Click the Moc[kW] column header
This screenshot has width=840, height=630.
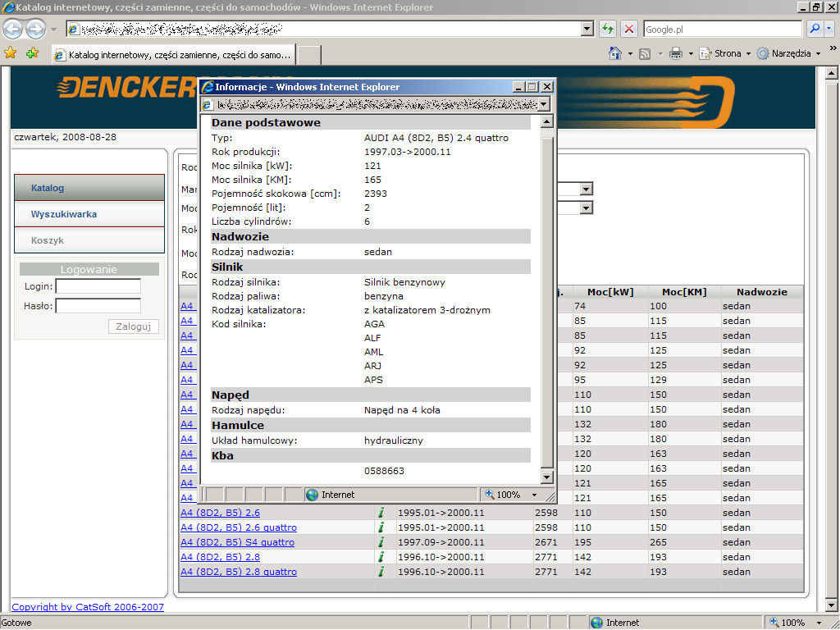[610, 292]
